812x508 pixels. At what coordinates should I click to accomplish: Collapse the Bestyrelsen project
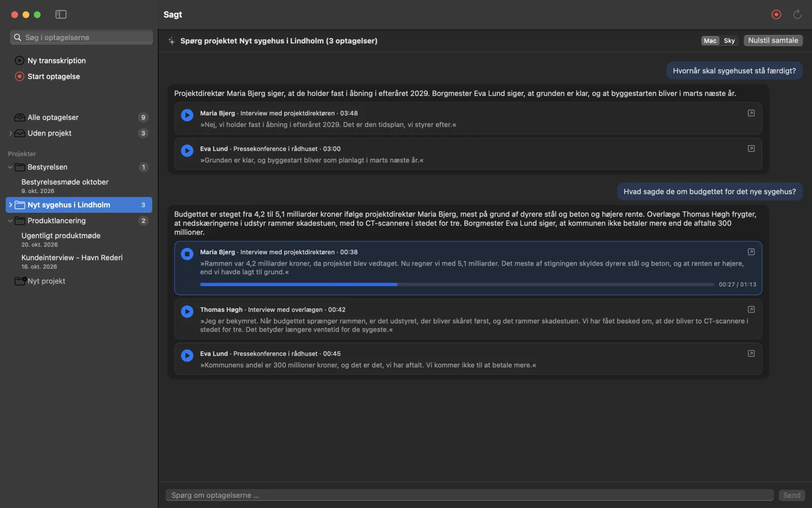10,167
